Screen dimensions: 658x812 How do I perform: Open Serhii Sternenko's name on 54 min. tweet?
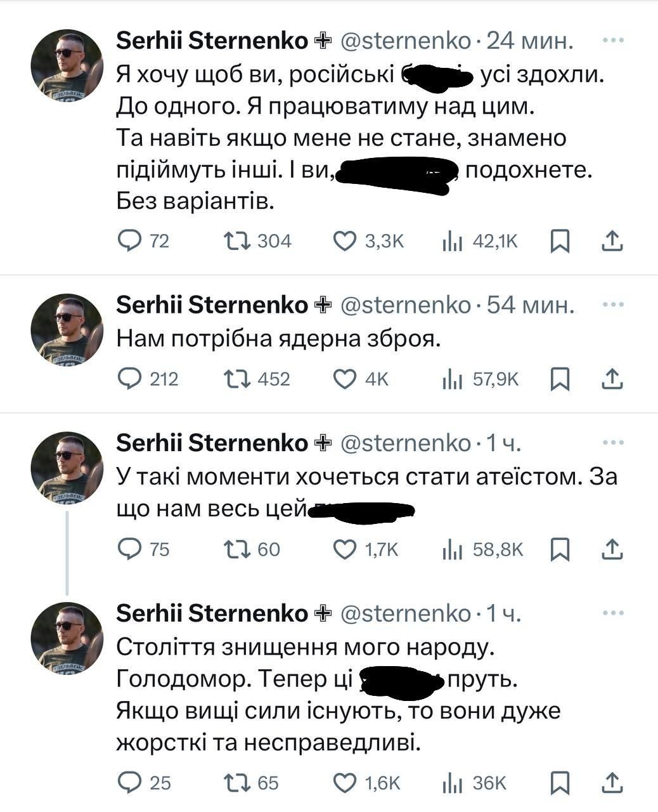(212, 306)
